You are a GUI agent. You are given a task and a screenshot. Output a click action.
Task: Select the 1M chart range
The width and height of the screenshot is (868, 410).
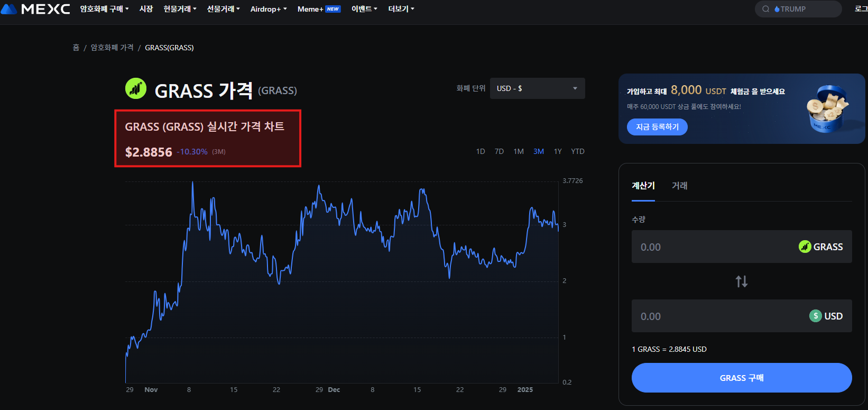point(519,151)
